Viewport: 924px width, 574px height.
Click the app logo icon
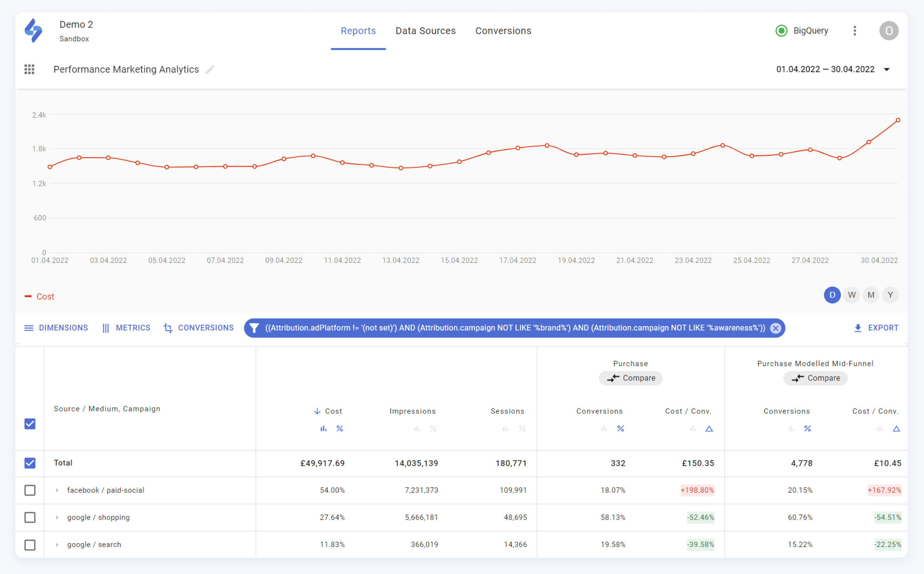pos(33,30)
